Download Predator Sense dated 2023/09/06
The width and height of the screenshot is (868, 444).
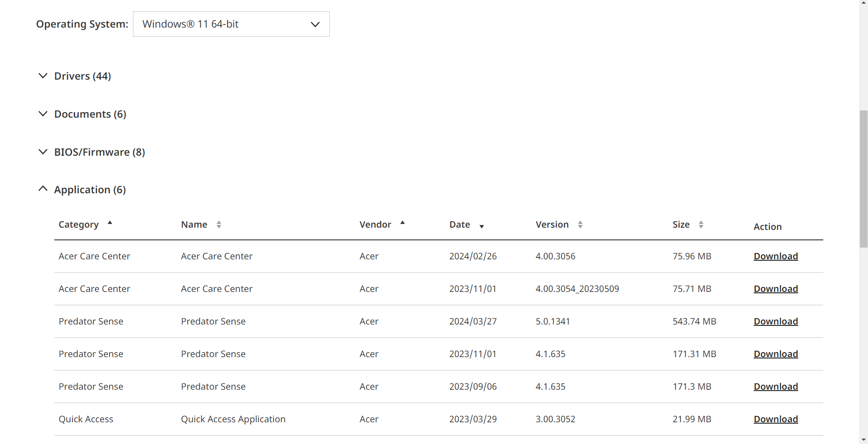(776, 387)
